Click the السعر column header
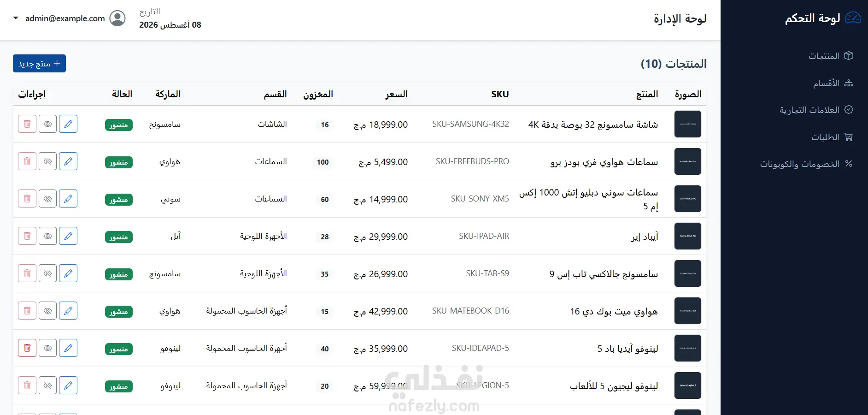The height and width of the screenshot is (415, 868). click(x=397, y=94)
